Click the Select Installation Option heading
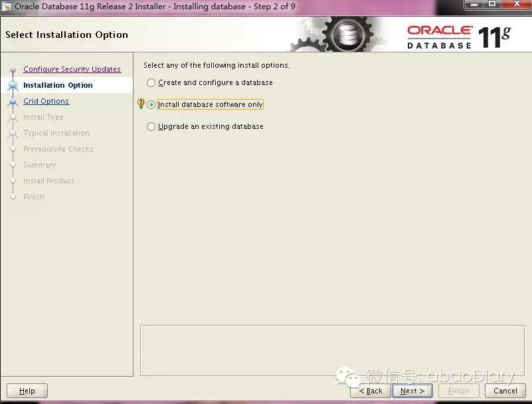The height and width of the screenshot is (404, 532). [x=66, y=35]
